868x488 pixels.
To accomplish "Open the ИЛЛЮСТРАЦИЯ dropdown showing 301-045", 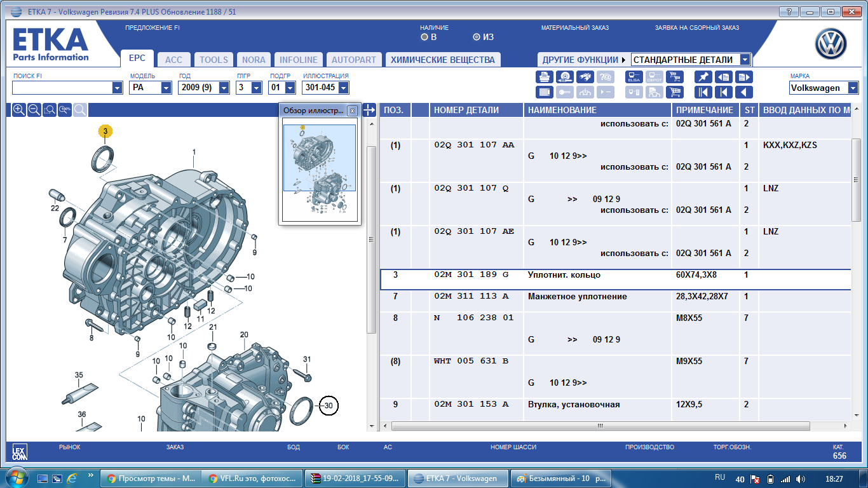I will [x=343, y=88].
